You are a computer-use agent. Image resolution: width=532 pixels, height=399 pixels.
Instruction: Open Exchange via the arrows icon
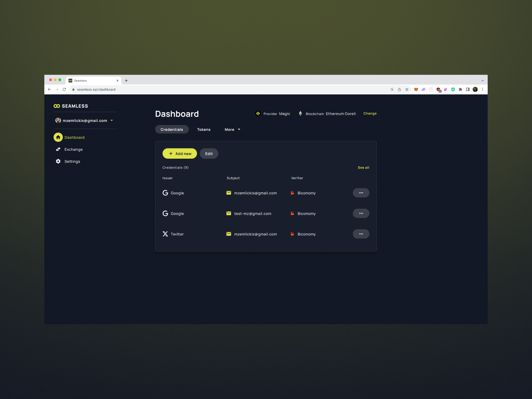click(58, 149)
